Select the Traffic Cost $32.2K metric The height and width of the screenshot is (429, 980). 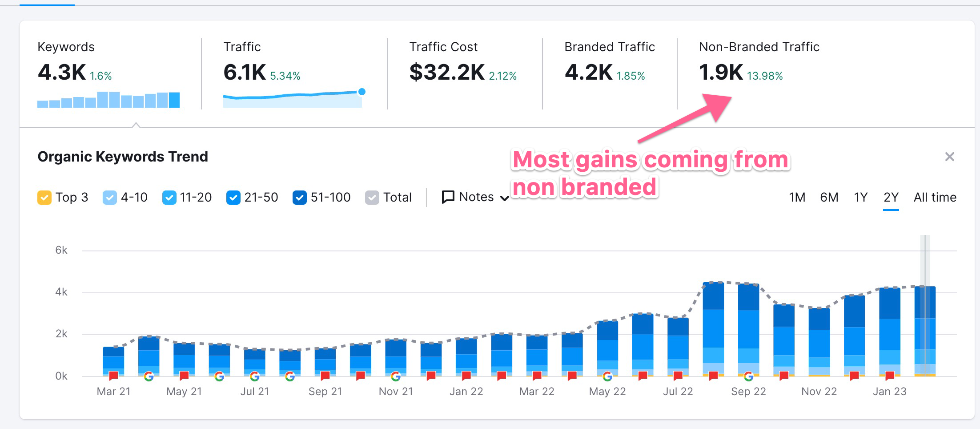[463, 62]
